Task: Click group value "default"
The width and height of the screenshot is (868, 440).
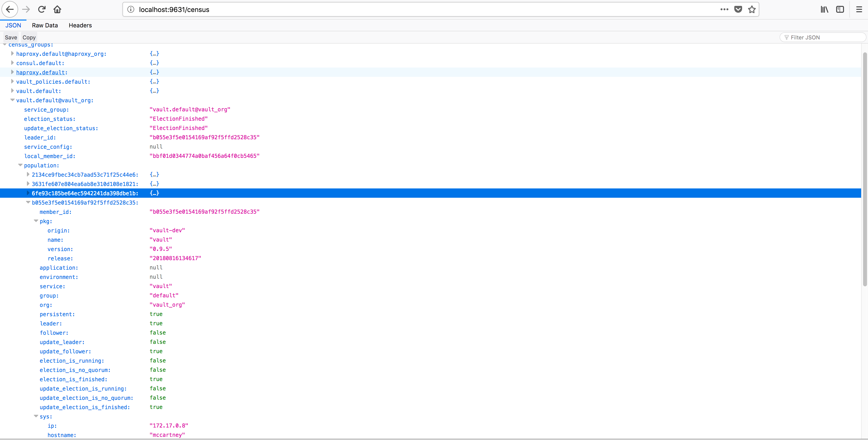Action: click(x=164, y=295)
